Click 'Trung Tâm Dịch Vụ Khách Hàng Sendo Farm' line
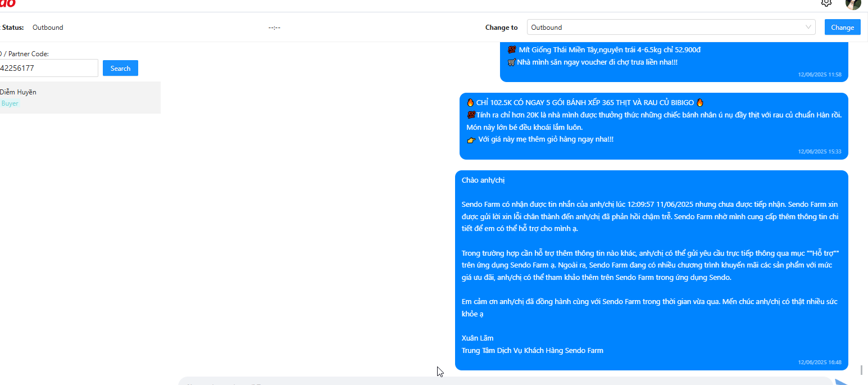The width and height of the screenshot is (868, 385). tap(532, 350)
